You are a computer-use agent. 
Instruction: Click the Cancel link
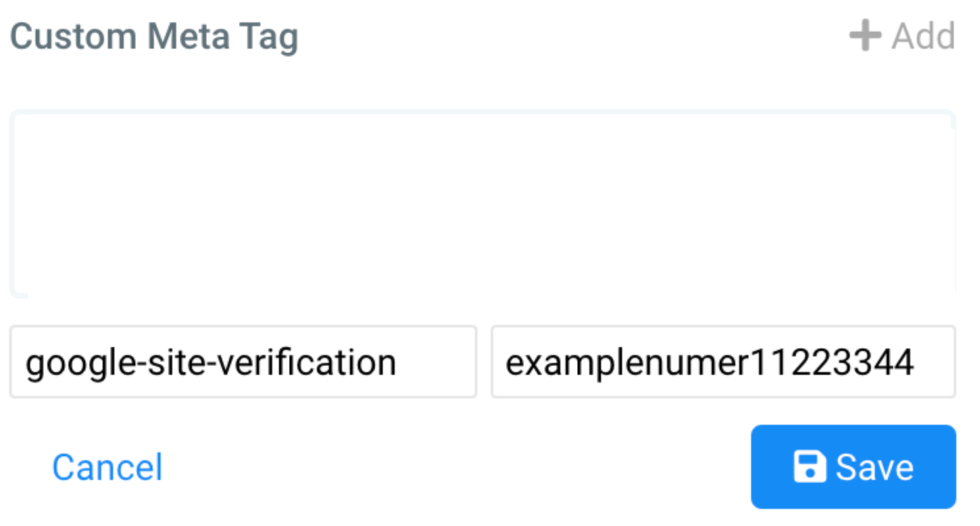click(107, 467)
